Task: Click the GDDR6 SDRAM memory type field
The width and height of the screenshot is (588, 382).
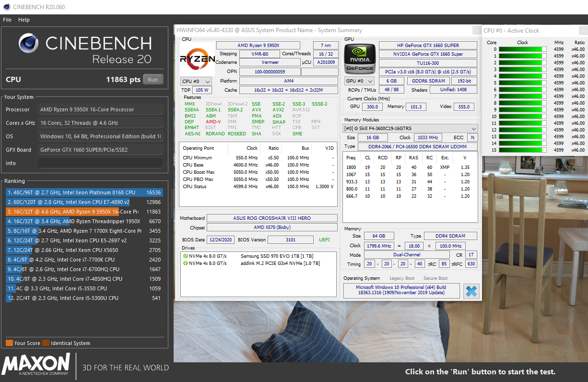Action: tap(428, 81)
